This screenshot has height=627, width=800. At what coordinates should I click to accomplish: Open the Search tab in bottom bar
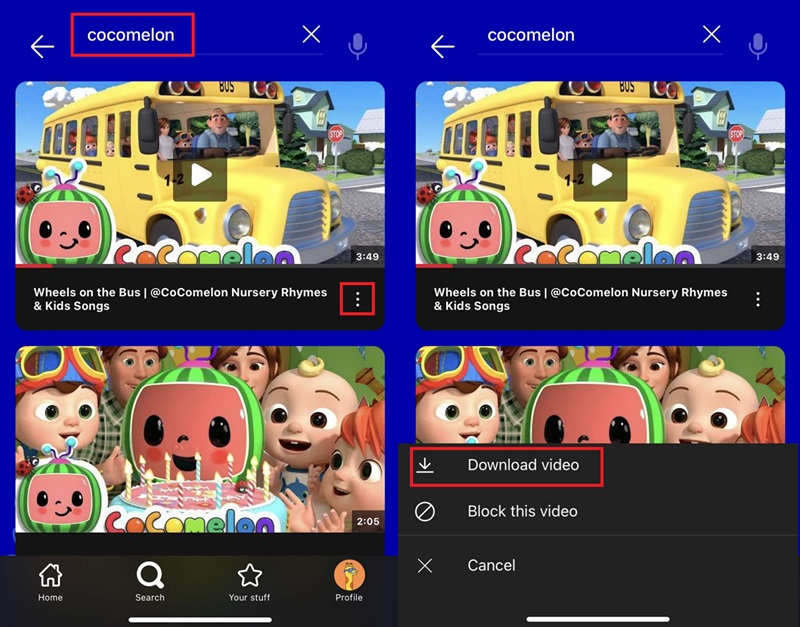pyautogui.click(x=150, y=583)
